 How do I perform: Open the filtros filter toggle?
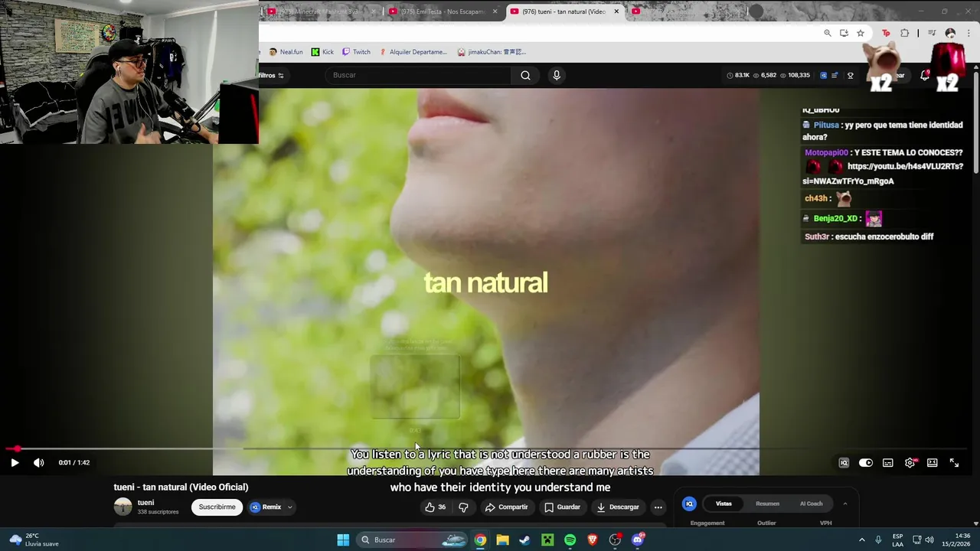[x=271, y=76]
